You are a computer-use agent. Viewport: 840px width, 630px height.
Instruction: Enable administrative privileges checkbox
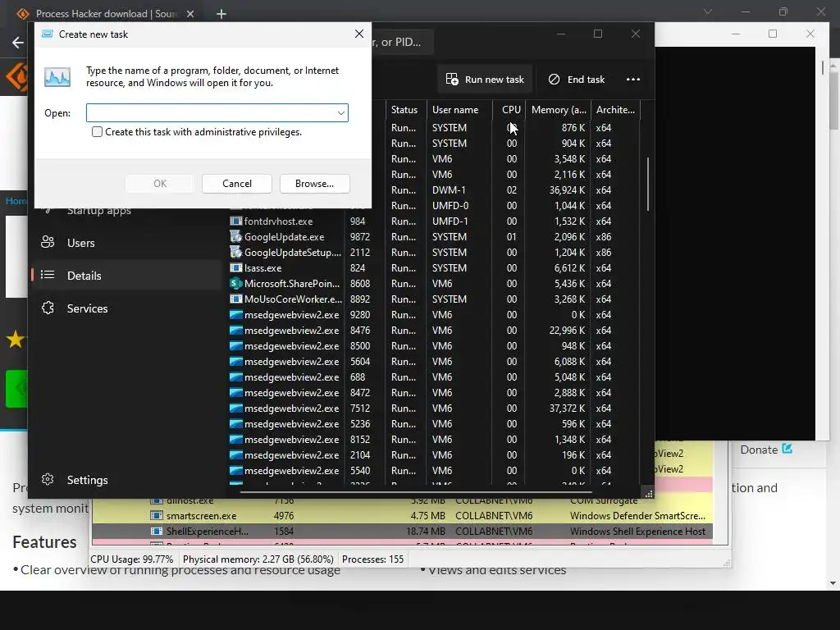point(97,132)
